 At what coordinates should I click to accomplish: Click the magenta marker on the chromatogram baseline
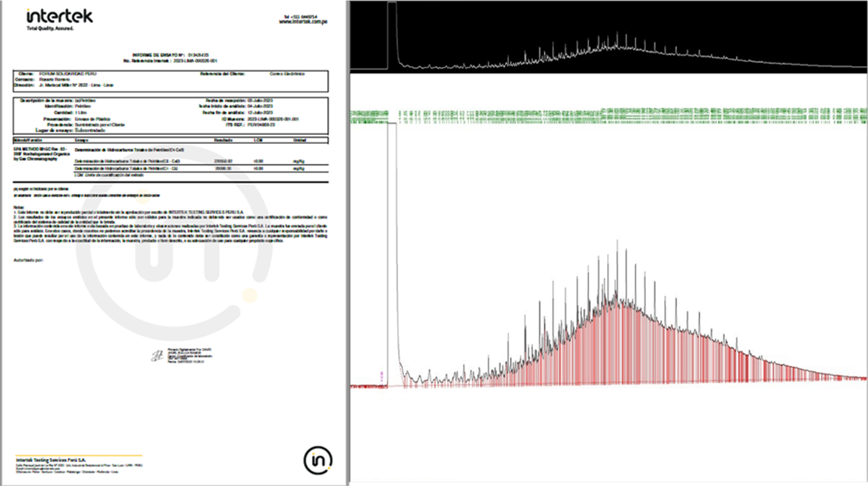[382, 376]
